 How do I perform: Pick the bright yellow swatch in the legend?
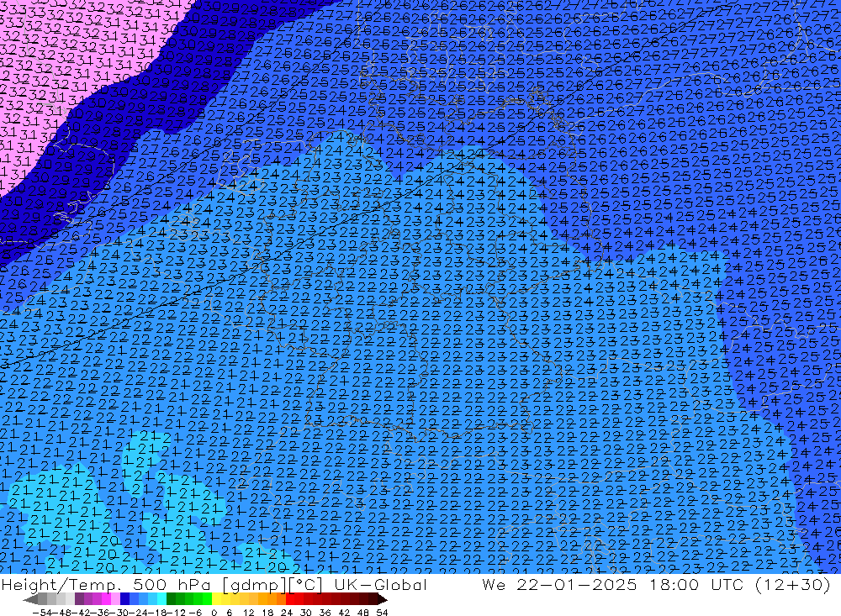(216, 599)
